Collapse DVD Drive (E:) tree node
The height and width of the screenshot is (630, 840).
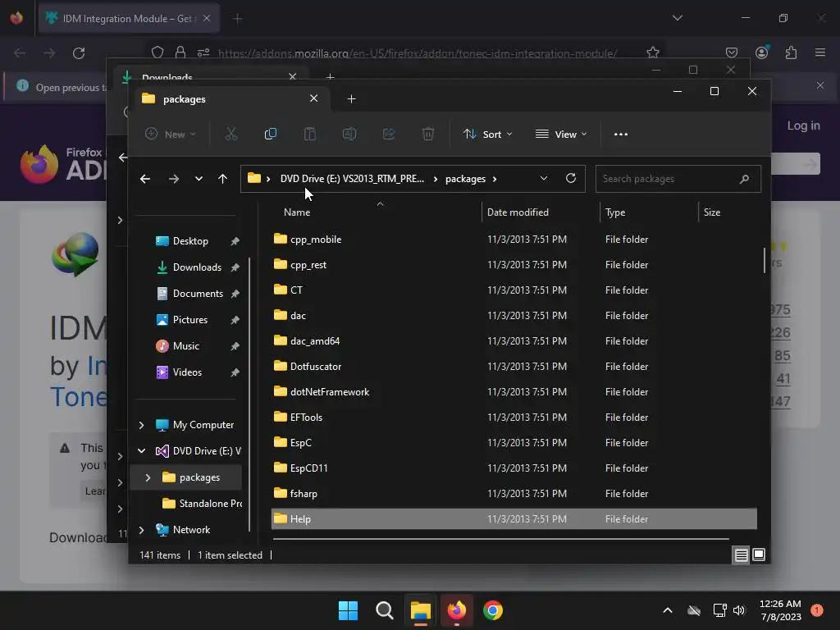point(141,451)
